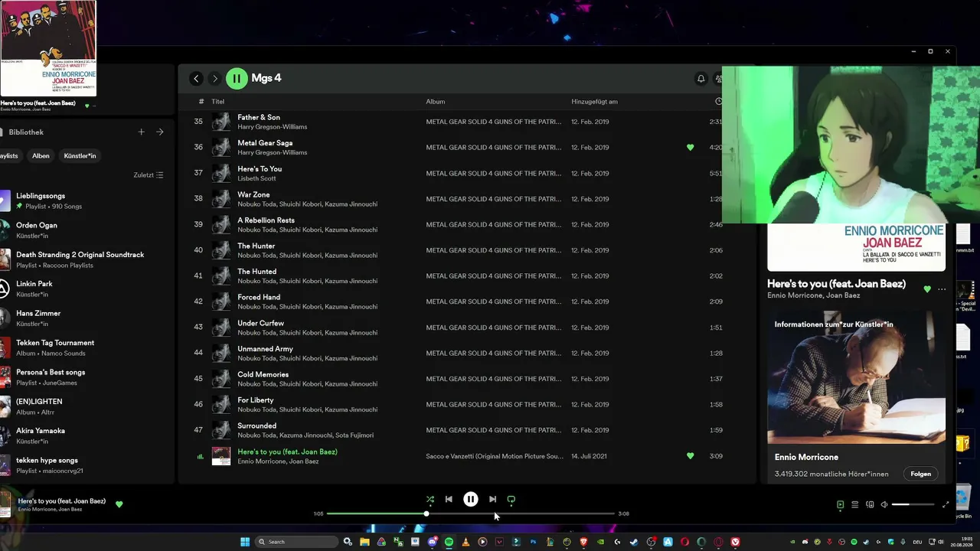This screenshot has width=980, height=551.
Task: Open the playback queue
Action: (x=855, y=504)
